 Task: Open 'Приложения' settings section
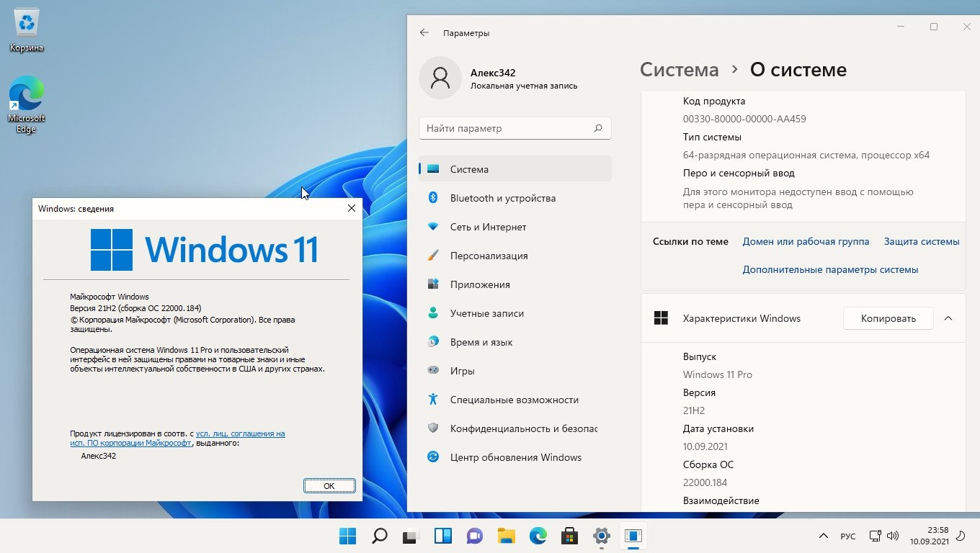[x=514, y=284]
